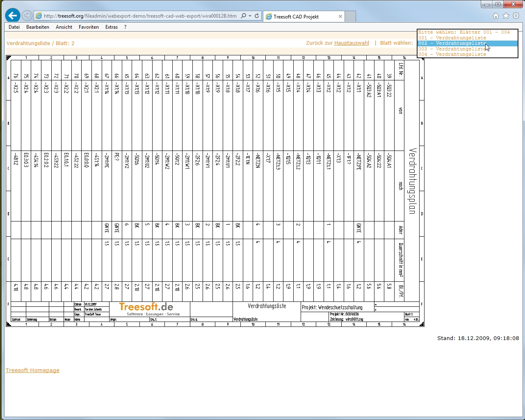The width and height of the screenshot is (525, 420).
Task: Follow the Hauptauswahl link
Action: coord(352,43)
